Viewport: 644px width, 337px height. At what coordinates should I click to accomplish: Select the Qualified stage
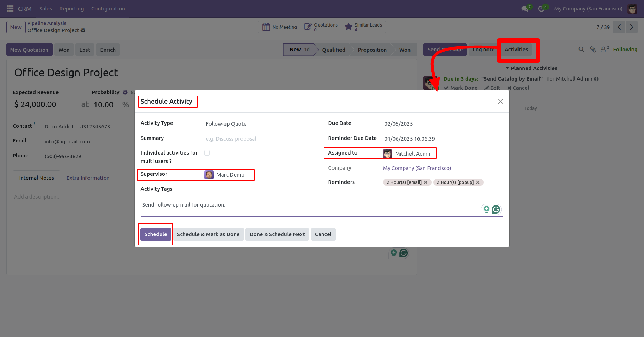coord(333,50)
